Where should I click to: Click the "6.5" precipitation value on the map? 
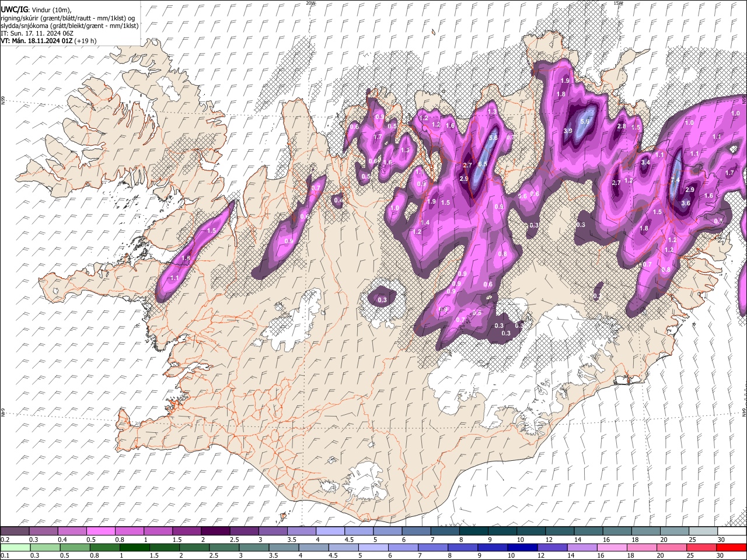click(483, 165)
